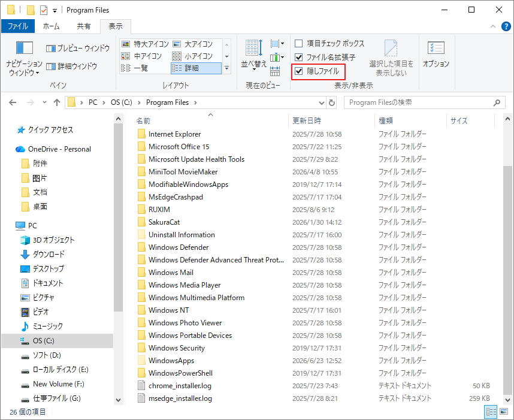Switch to large thumbnails view in status bar
Screen dimensions: 514x420
504,412
